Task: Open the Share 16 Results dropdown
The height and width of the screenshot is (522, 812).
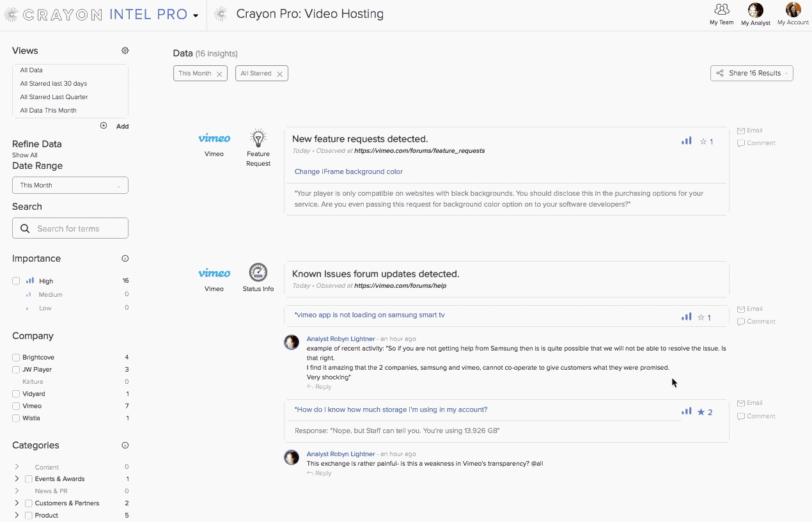Action: pos(751,74)
